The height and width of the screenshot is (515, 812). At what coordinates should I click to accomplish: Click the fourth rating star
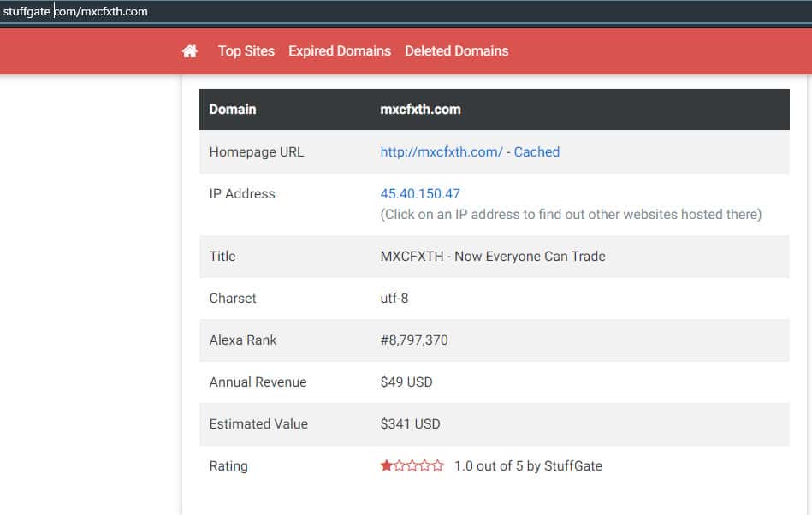(x=425, y=466)
